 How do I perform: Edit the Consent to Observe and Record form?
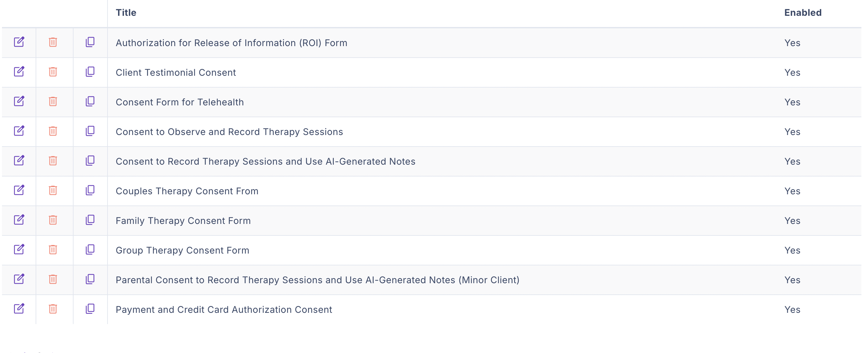(x=19, y=131)
